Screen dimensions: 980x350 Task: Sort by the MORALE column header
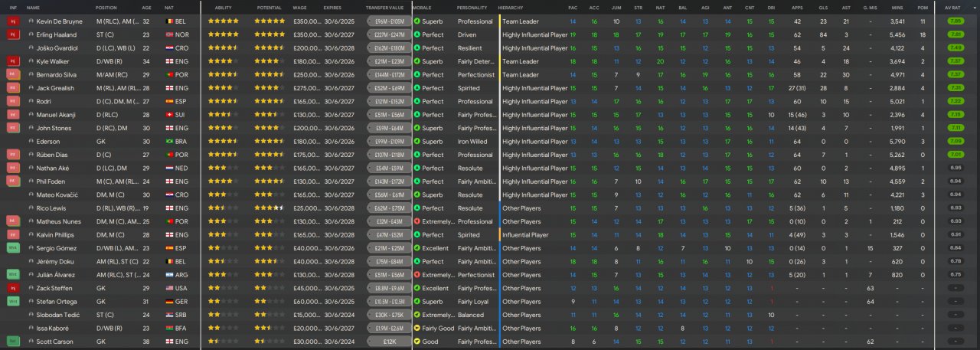coord(422,7)
